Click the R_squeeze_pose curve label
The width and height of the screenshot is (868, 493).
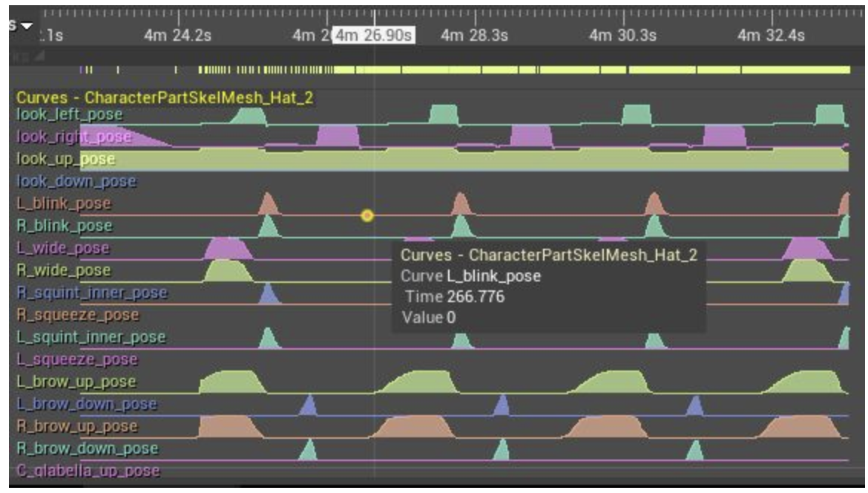pos(77,315)
